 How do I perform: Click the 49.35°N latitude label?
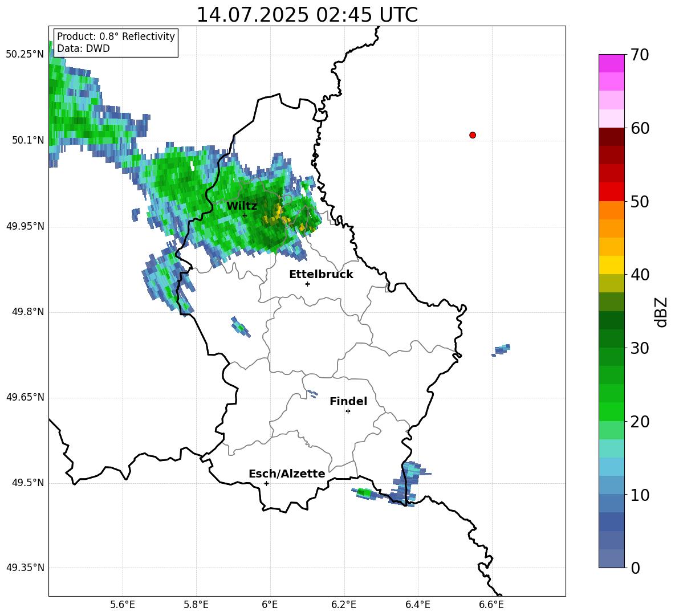click(25, 568)
